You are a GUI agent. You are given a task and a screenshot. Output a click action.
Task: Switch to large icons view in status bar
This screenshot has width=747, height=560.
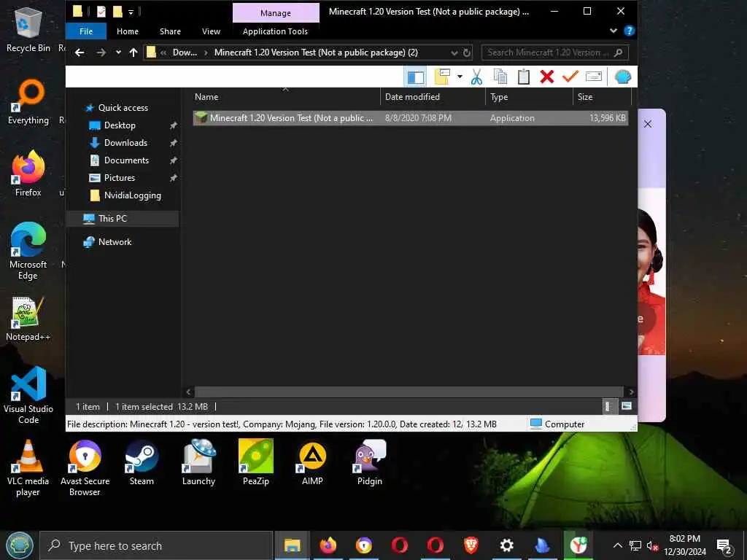click(627, 406)
